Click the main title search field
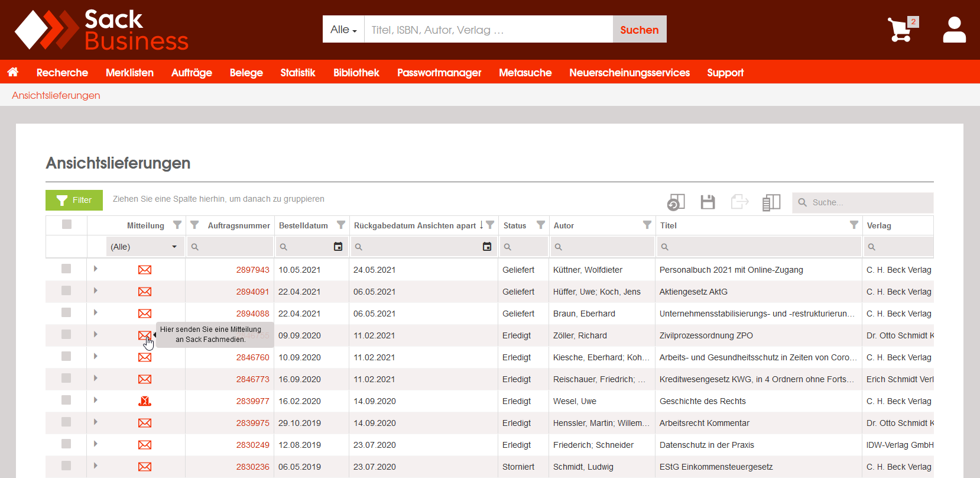 488,29
